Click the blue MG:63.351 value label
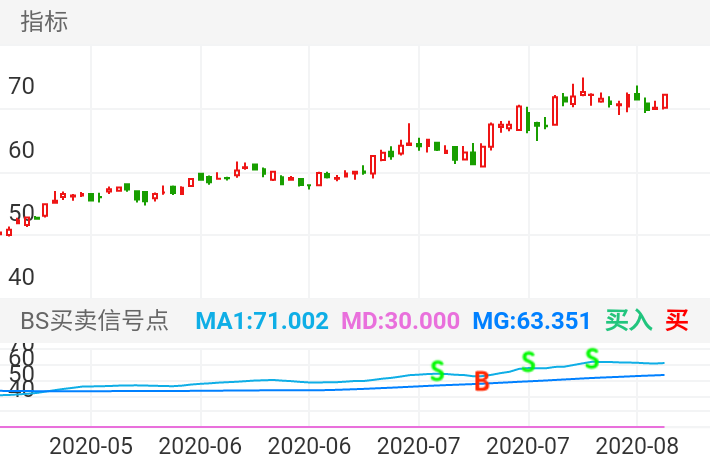 pyautogui.click(x=531, y=321)
